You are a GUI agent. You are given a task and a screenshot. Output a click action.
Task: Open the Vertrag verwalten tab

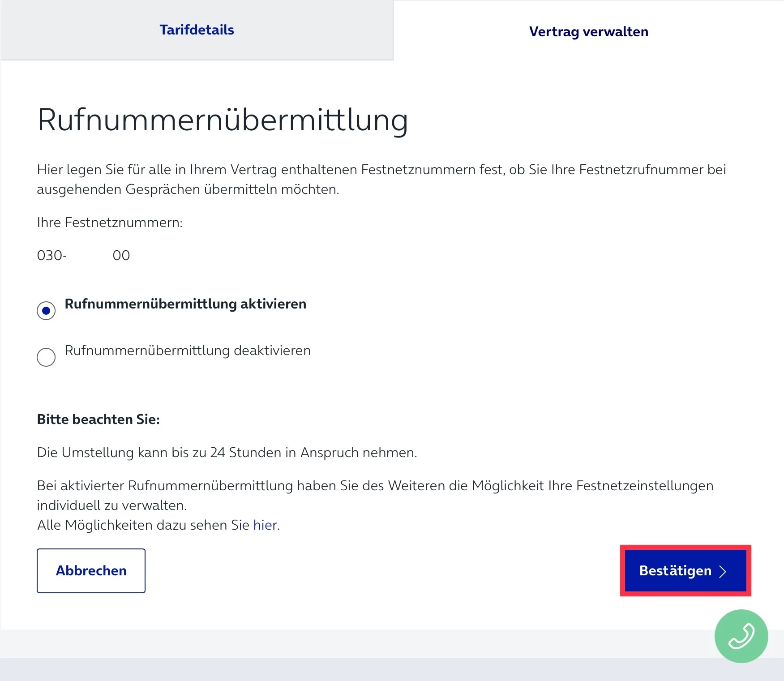pos(588,32)
